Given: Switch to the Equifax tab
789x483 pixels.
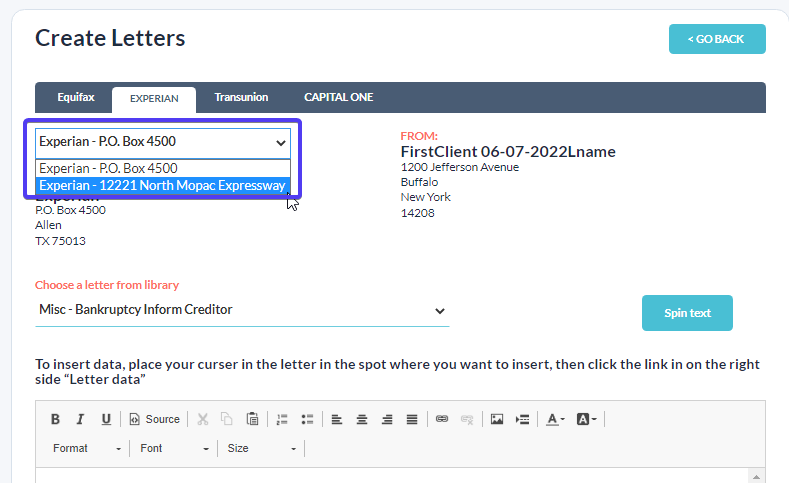Looking at the screenshot, I should pyautogui.click(x=74, y=98).
